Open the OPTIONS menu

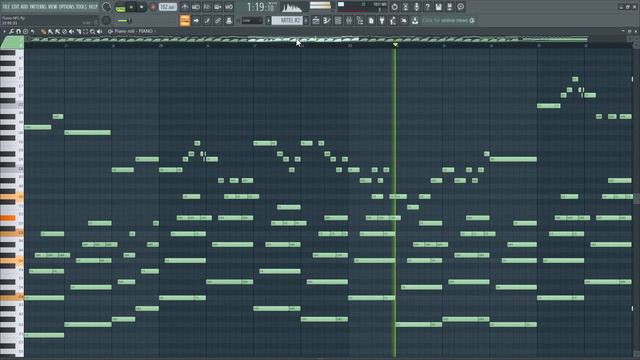(67, 7)
